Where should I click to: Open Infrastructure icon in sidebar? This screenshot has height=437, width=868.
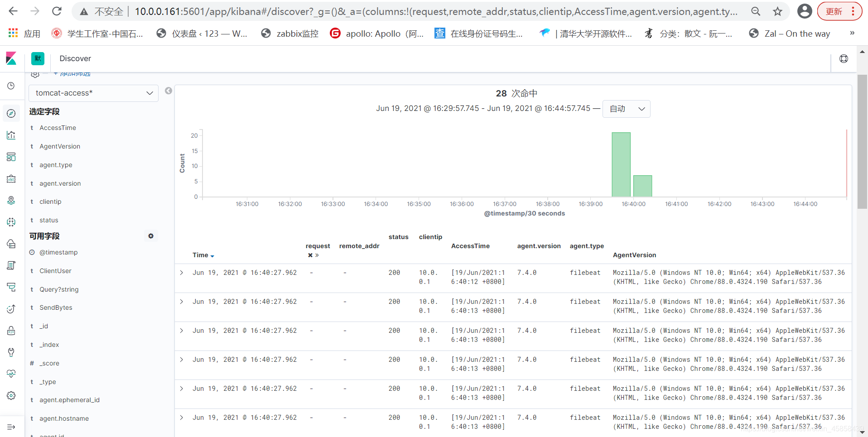pyautogui.click(x=11, y=244)
